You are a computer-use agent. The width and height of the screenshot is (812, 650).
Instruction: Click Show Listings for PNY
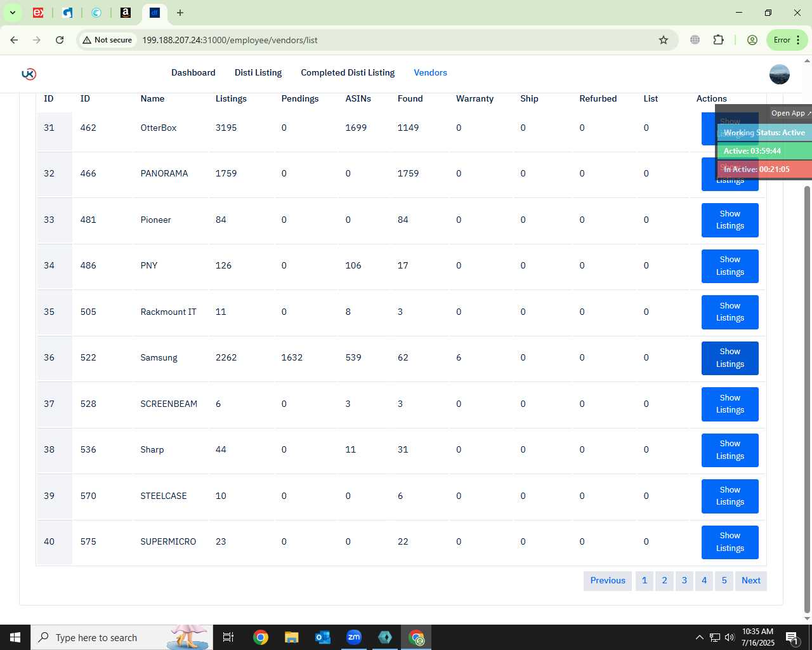(x=730, y=266)
